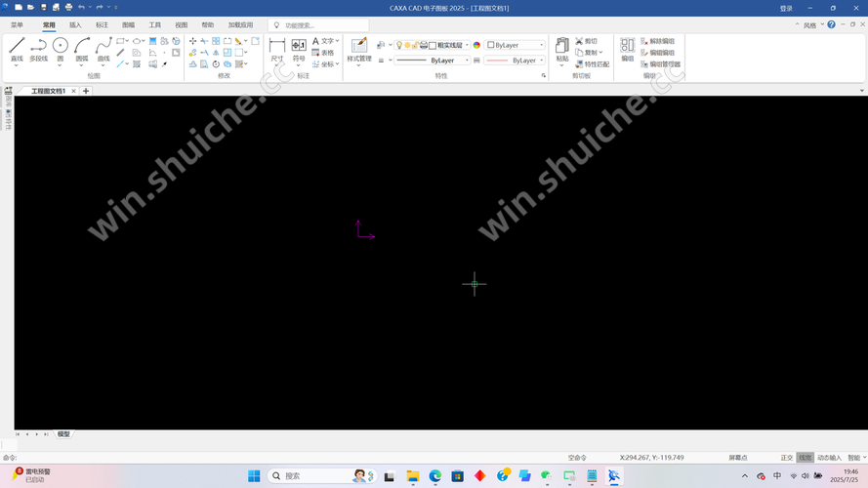The height and width of the screenshot is (488, 868).
Task: Select the ellipse drawing tool
Action: tap(136, 41)
